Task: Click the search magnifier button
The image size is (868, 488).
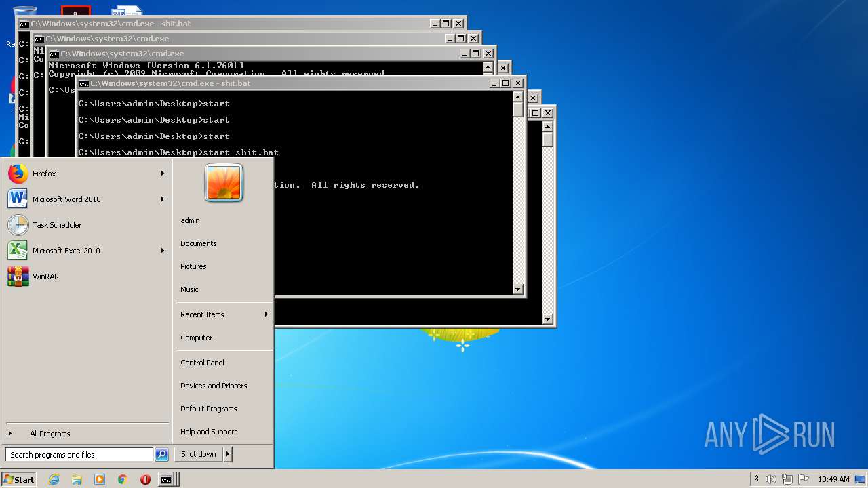Action: (161, 455)
